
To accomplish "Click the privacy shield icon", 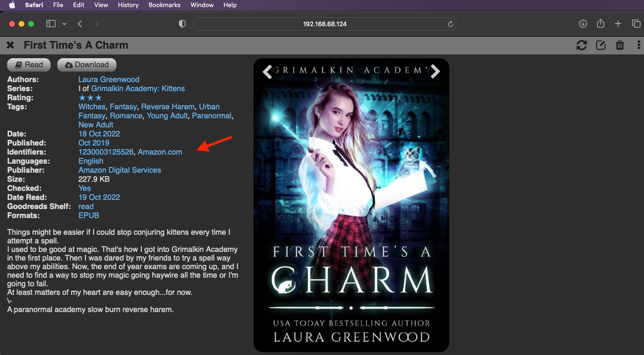I will click(182, 24).
